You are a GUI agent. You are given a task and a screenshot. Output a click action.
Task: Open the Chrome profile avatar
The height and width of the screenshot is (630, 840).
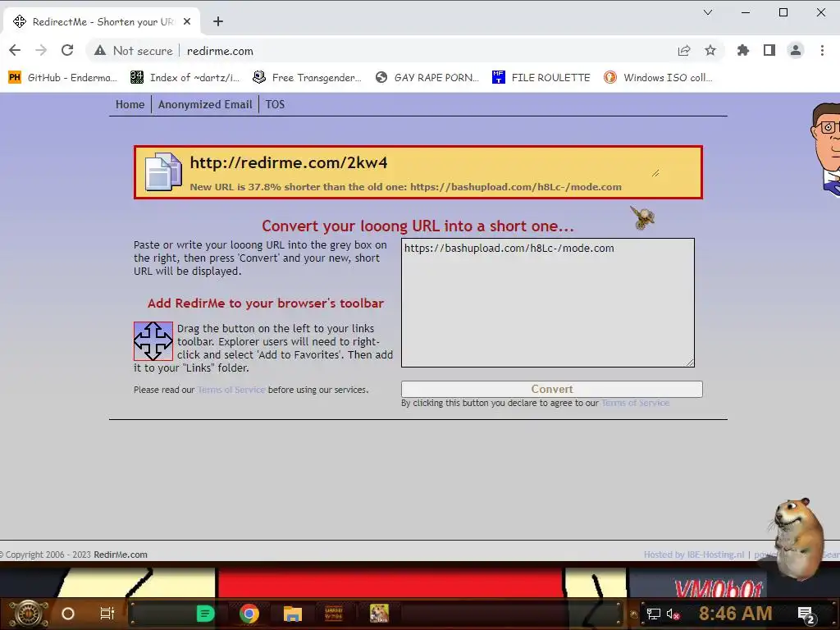coord(796,50)
